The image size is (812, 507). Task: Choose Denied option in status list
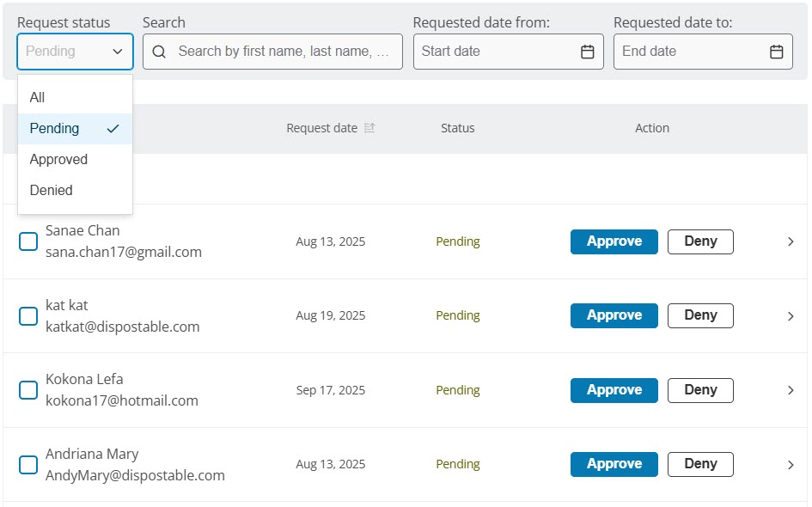click(75, 190)
